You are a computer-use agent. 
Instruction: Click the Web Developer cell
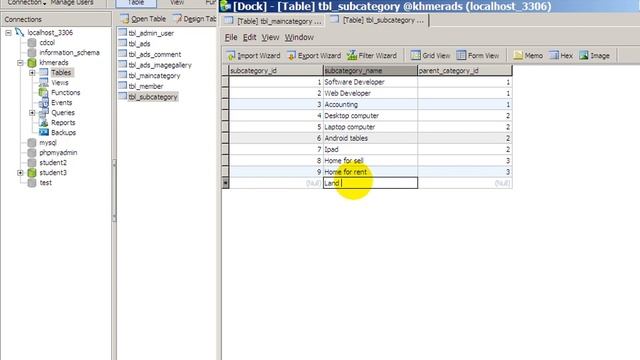click(370, 93)
